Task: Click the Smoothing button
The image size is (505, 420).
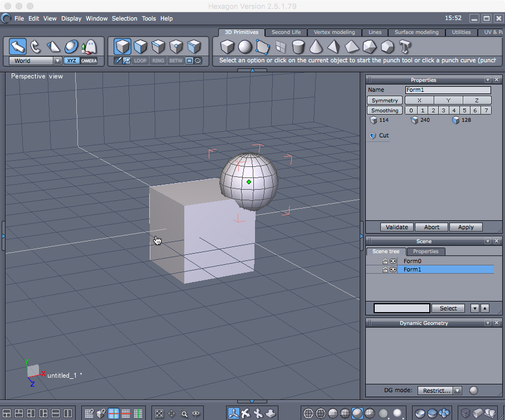Action: coord(385,110)
